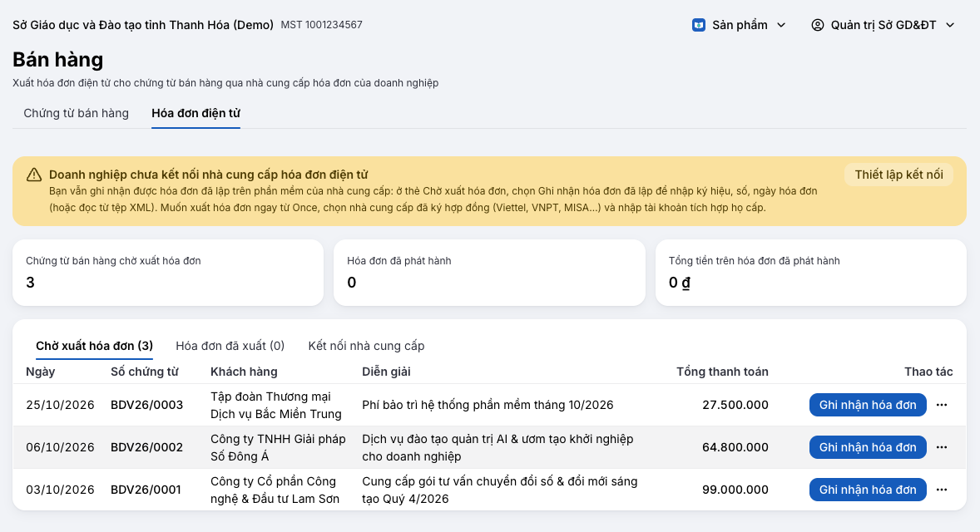This screenshot has width=980, height=532.
Task: Click the user avatar icon beside Quản trị Sở GD&DT
Action: point(818,25)
